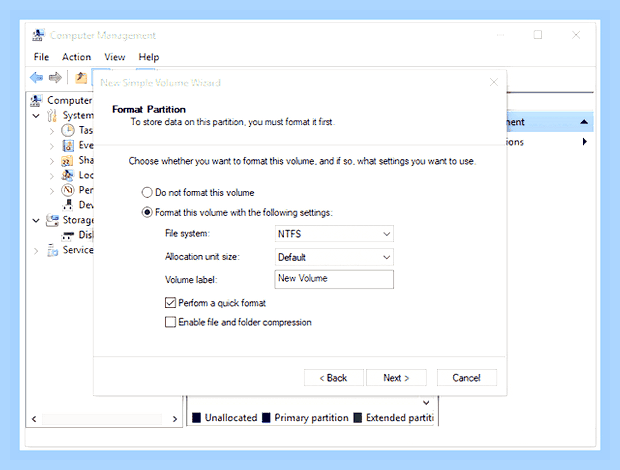Select the Event Viewer tree icon
620x470 pixels.
pos(68,145)
